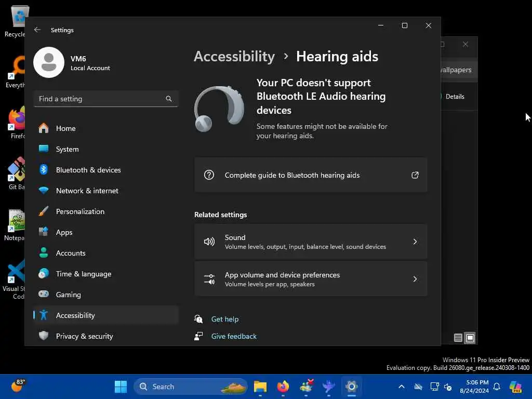The width and height of the screenshot is (532, 399).
Task: Open Complete guide to Bluetooth hearing aids
Action: pos(311,175)
